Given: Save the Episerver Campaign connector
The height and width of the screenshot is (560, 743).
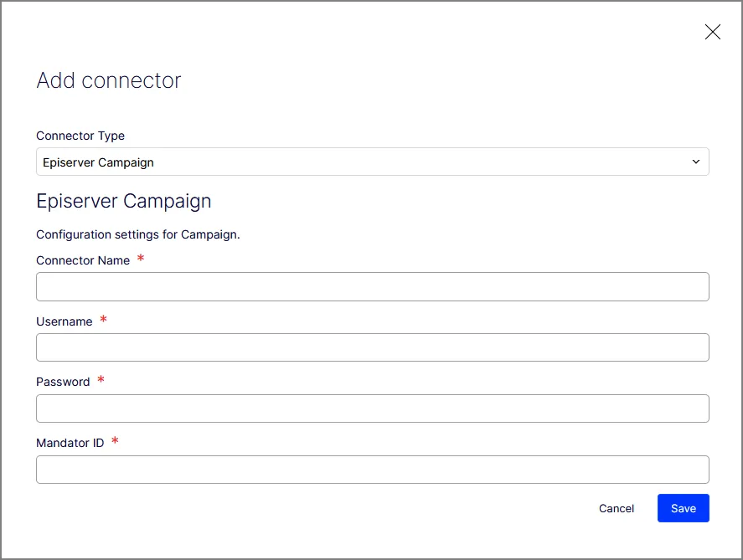Looking at the screenshot, I should click(683, 508).
